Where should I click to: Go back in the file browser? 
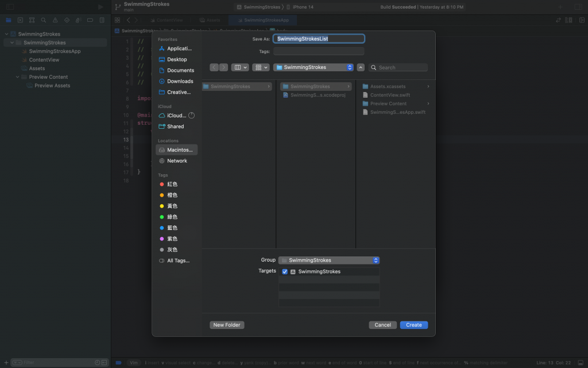tap(214, 67)
